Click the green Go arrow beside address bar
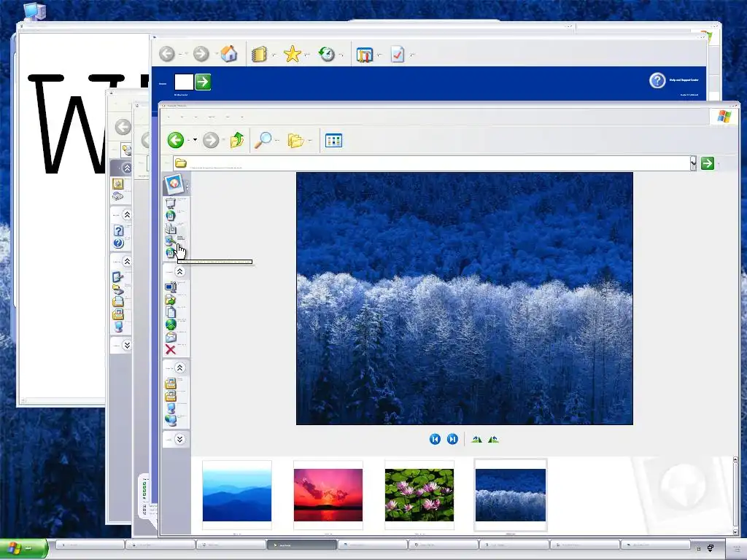Screen dimensions: 747x560 tap(708, 163)
